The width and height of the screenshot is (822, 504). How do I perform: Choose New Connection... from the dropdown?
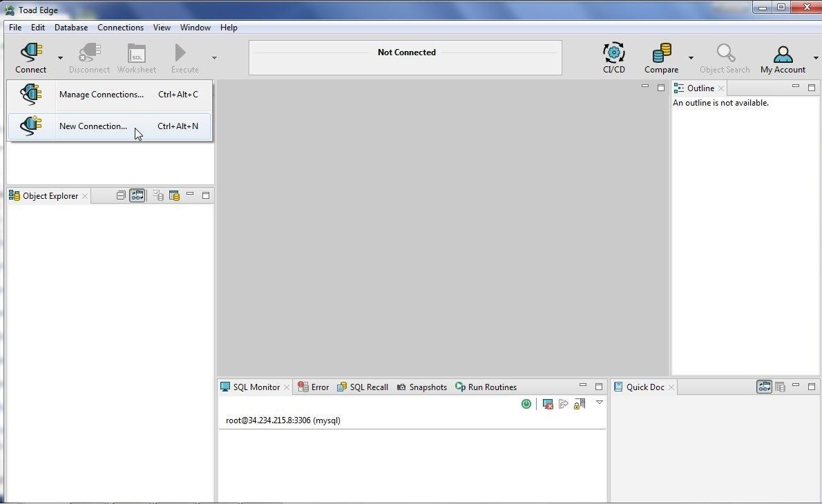point(110,126)
